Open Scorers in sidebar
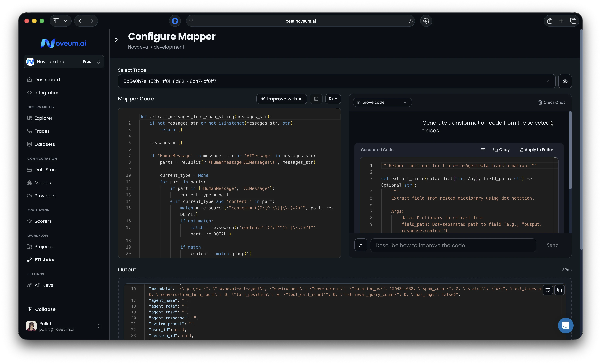This screenshot has height=364, width=601. point(43,221)
